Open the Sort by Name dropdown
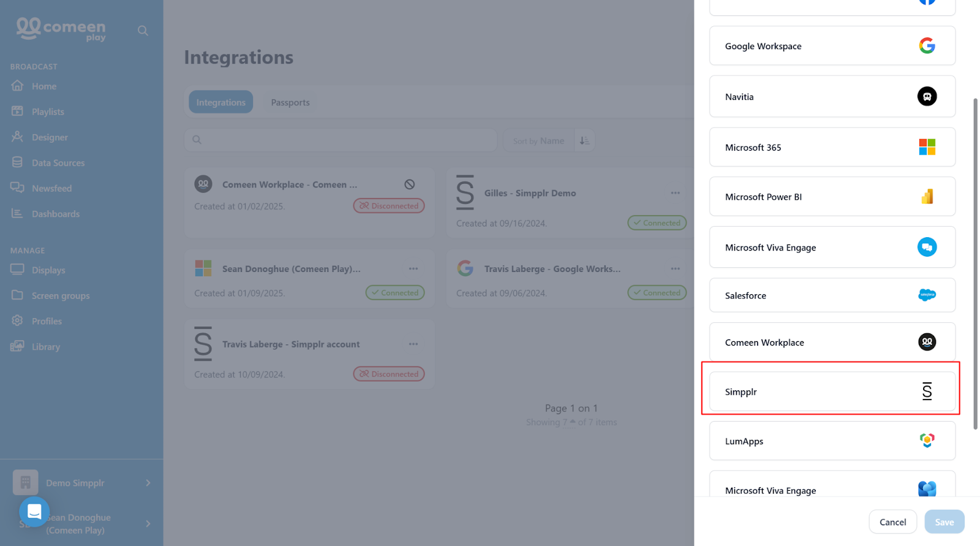Viewport: 980px width, 546px height. pyautogui.click(x=538, y=140)
